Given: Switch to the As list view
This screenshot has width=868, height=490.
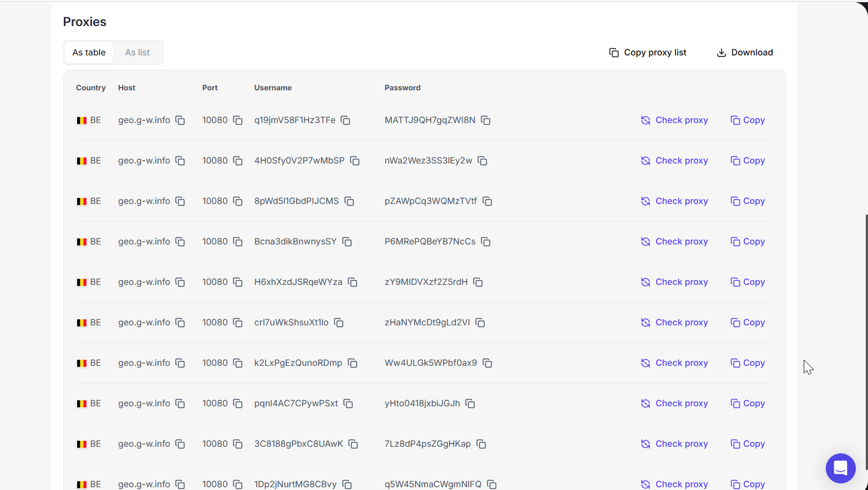Looking at the screenshot, I should click(138, 53).
